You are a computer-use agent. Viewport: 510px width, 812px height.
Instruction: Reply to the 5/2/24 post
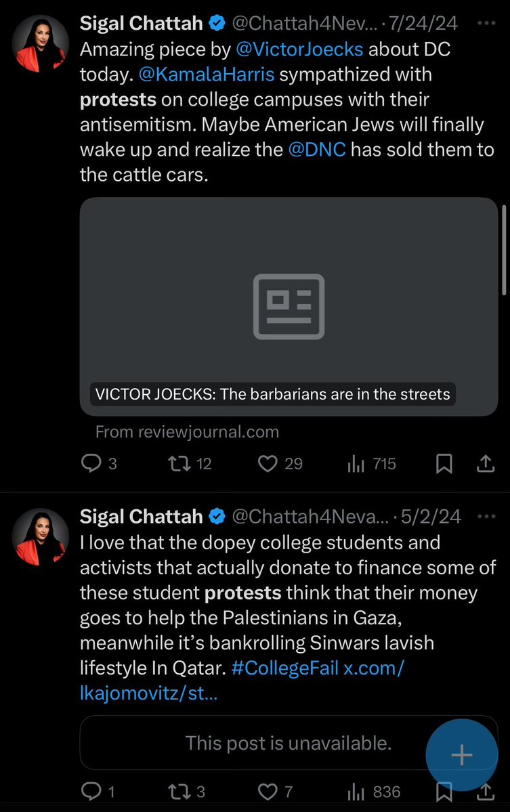pos(91,791)
